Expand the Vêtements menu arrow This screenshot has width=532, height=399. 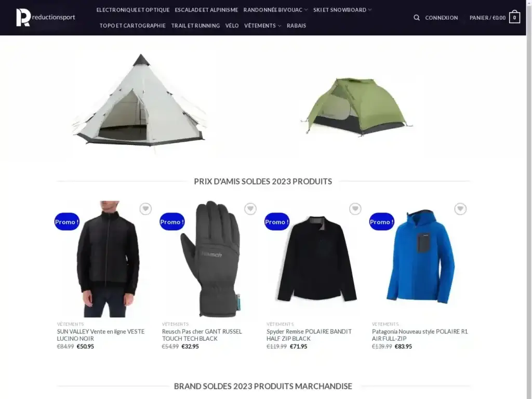click(x=280, y=26)
